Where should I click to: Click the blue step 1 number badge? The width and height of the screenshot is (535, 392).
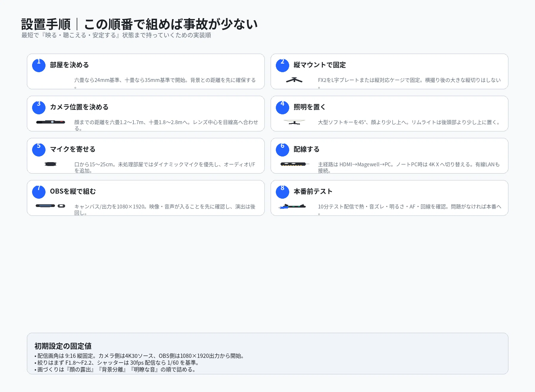click(x=39, y=65)
